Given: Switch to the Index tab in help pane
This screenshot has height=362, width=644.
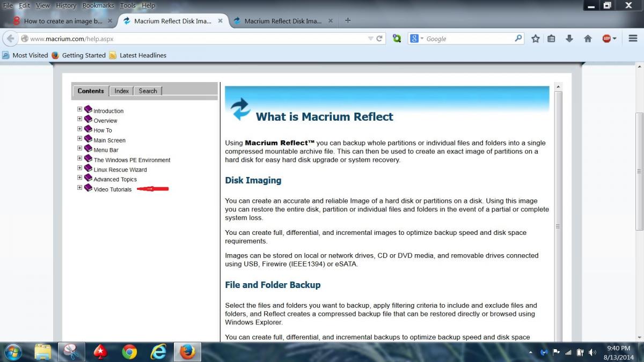Looking at the screenshot, I should pyautogui.click(x=122, y=91).
